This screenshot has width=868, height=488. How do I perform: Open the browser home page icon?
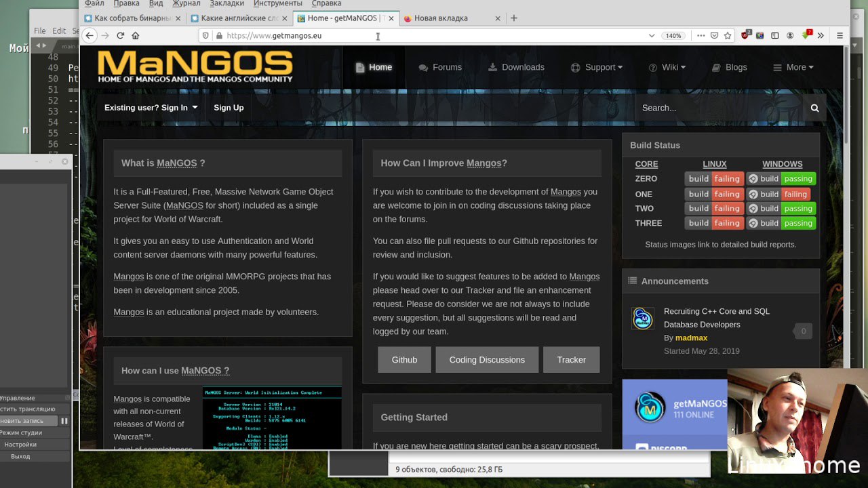coord(136,35)
